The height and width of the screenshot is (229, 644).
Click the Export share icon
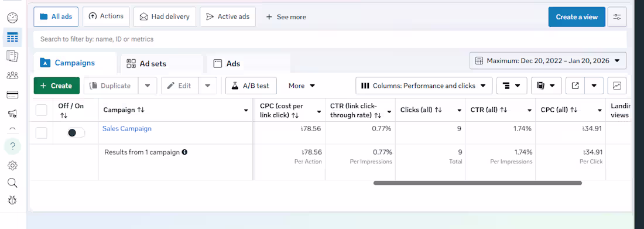click(x=576, y=86)
